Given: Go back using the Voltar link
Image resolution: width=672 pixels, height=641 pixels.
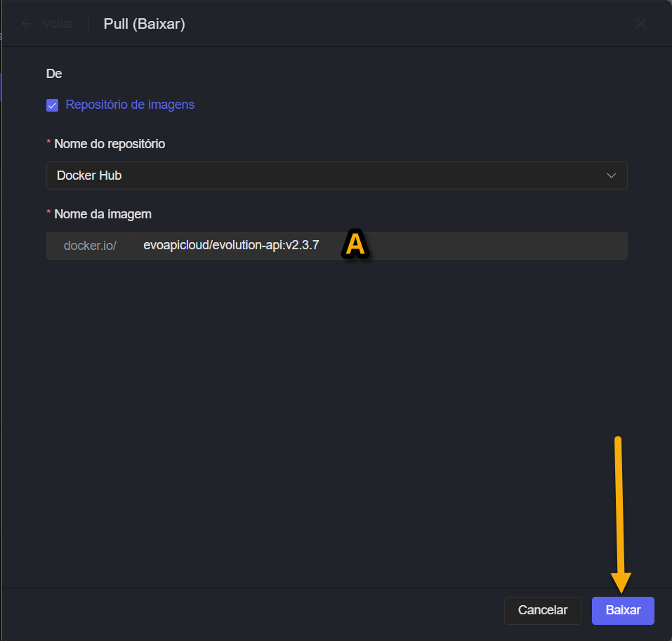Looking at the screenshot, I should tap(58, 24).
